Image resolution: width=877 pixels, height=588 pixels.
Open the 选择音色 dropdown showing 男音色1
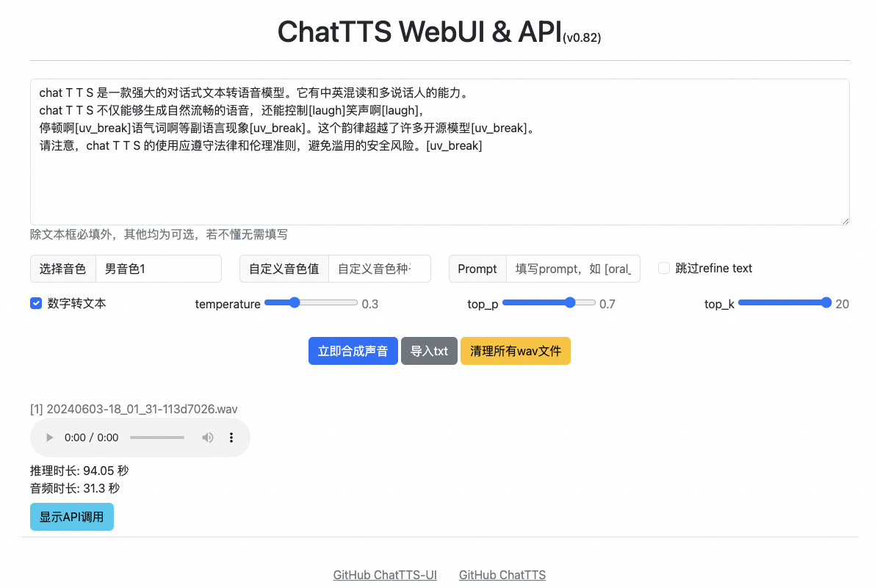pyautogui.click(x=159, y=269)
